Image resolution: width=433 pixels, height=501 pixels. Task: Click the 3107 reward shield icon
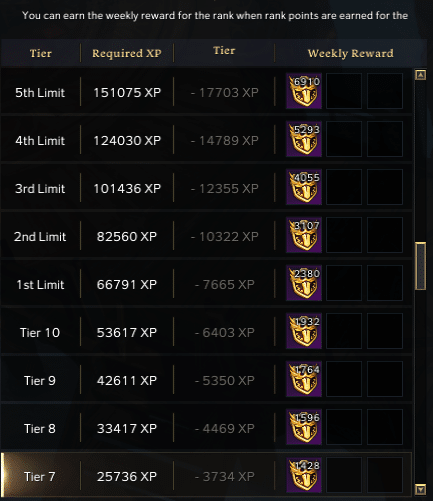[x=304, y=235]
